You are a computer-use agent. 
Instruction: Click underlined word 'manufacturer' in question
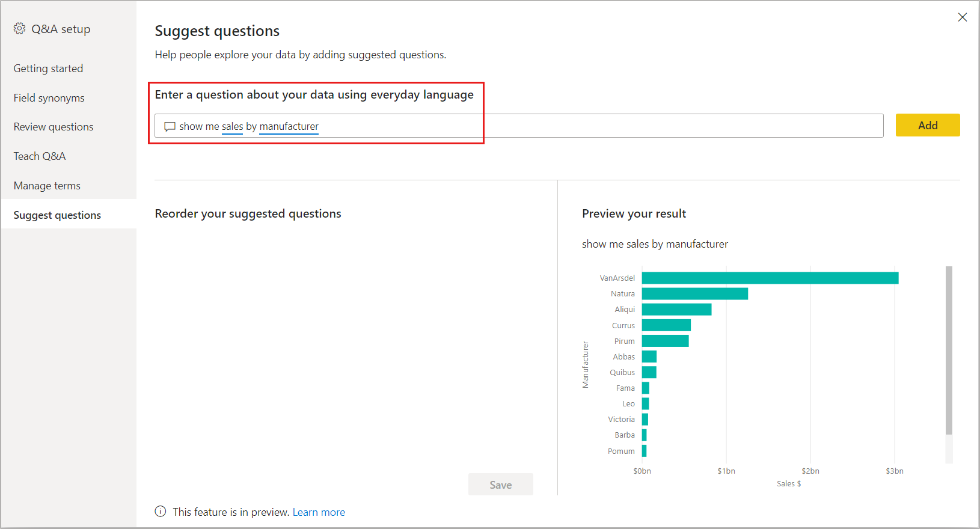pyautogui.click(x=289, y=126)
